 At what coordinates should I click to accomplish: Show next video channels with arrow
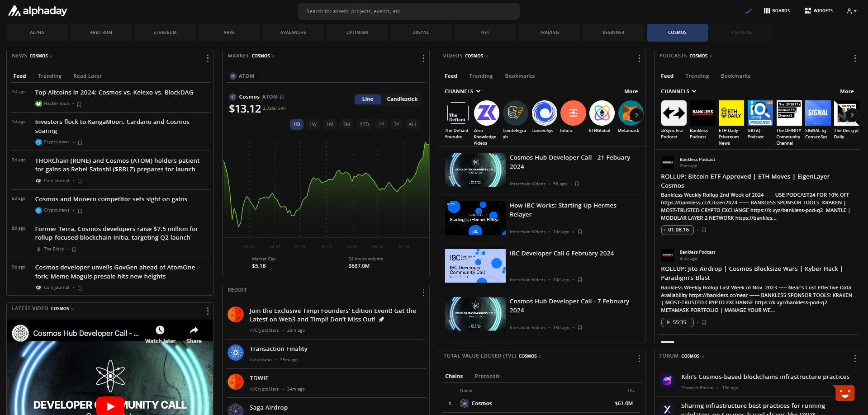(x=636, y=115)
